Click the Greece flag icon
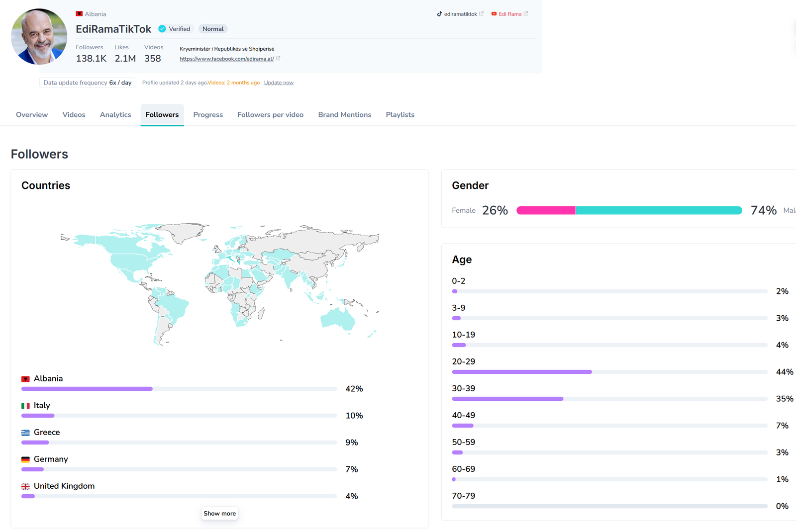796x532 pixels. 25,433
